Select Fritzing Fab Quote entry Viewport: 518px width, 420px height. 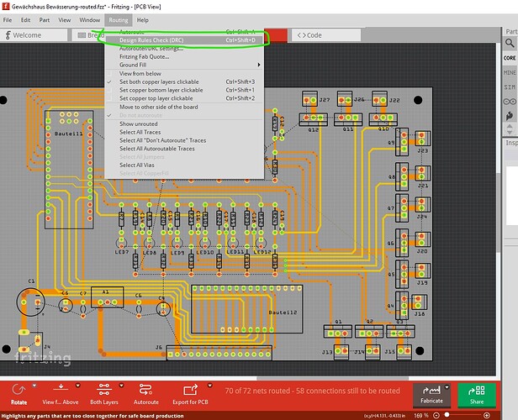[x=184, y=57]
